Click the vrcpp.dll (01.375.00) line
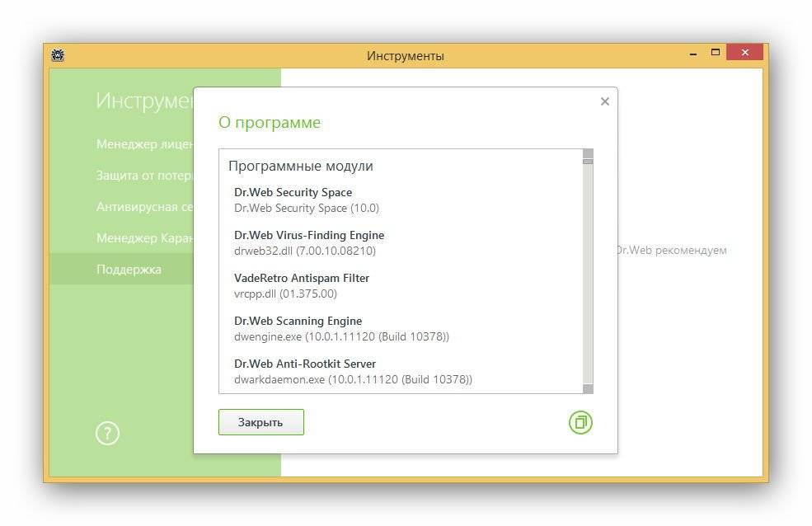This screenshot has height=526, width=812. click(x=285, y=294)
